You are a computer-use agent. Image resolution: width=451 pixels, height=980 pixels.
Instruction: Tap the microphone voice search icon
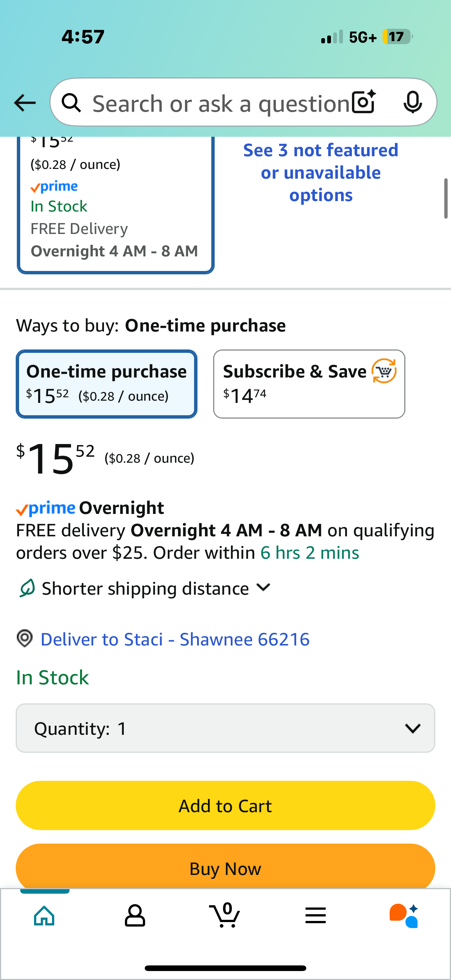(412, 102)
